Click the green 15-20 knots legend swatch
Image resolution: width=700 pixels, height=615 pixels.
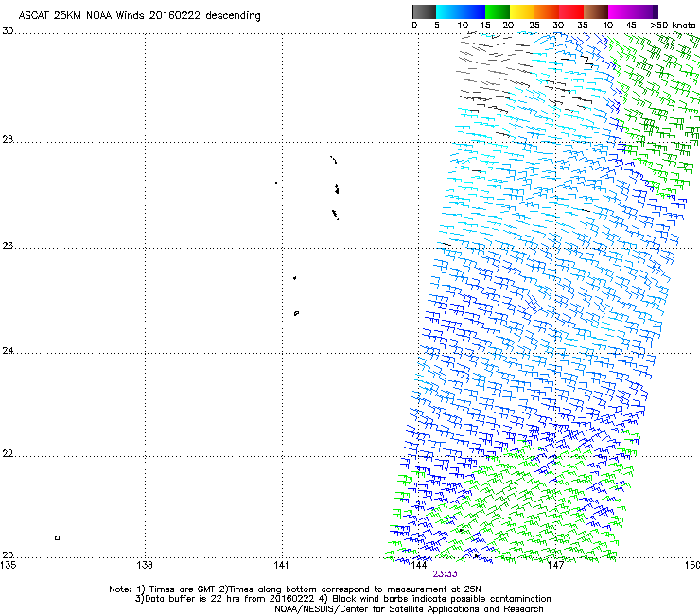click(x=498, y=11)
